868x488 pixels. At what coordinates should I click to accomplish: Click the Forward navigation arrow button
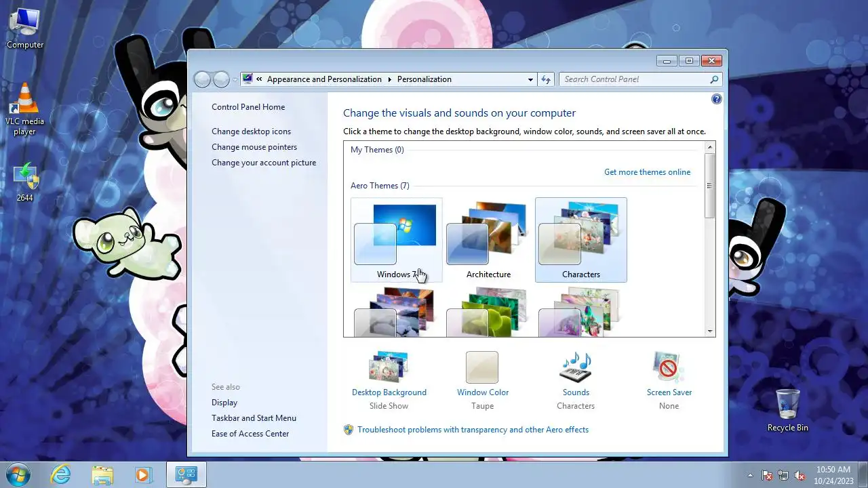(x=222, y=79)
